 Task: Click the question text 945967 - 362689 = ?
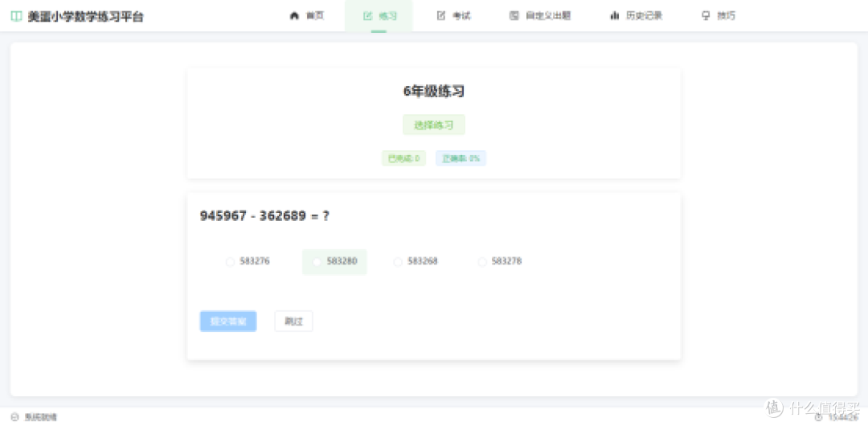264,216
